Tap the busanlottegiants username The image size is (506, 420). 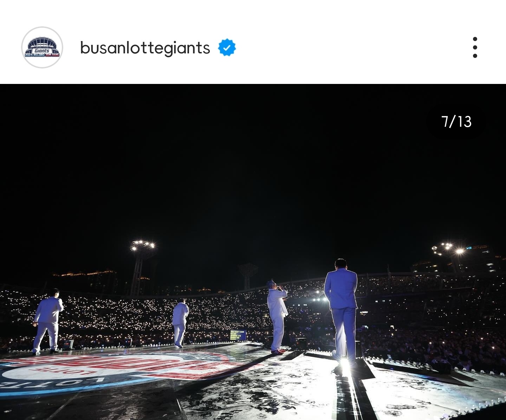coord(145,48)
